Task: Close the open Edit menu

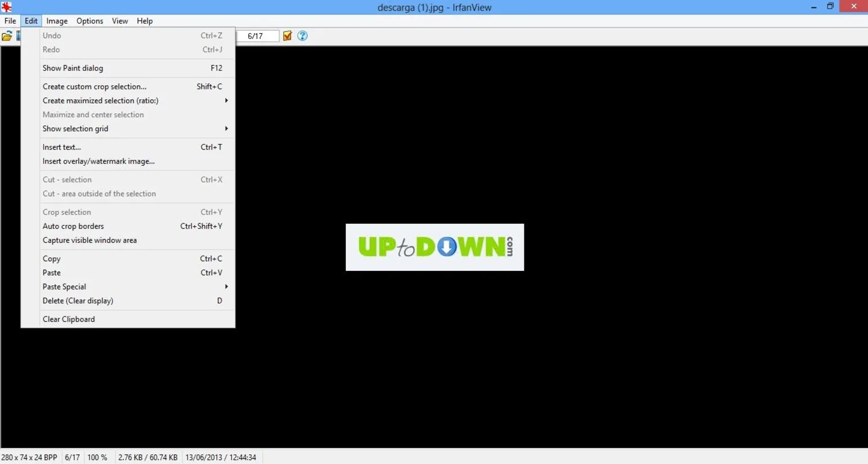Action: (x=31, y=21)
